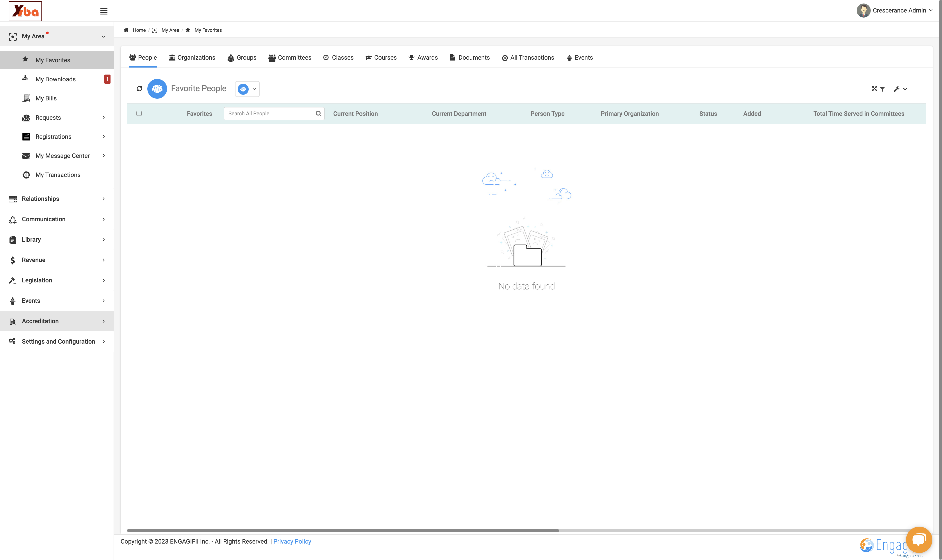Expand the Accreditation menu
The height and width of the screenshot is (560, 942).
(57, 321)
